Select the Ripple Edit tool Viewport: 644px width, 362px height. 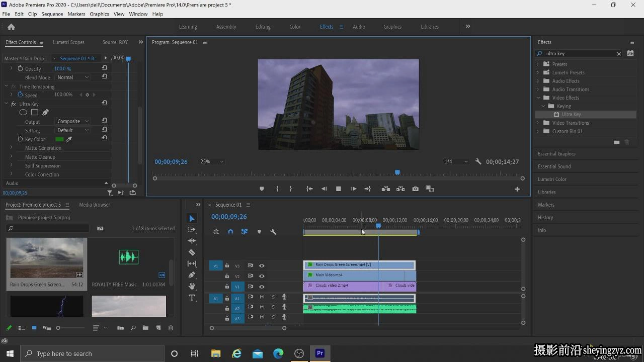pos(192,241)
